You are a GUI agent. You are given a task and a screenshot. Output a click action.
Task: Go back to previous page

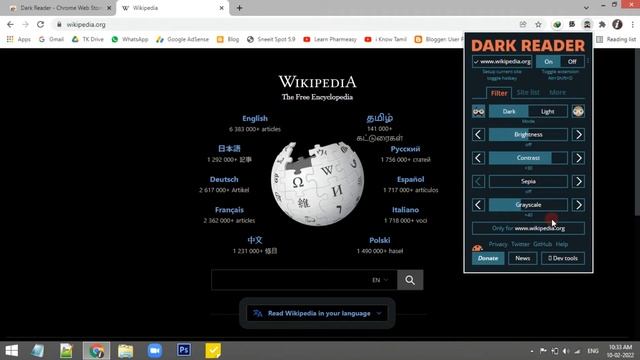[x=10, y=24]
